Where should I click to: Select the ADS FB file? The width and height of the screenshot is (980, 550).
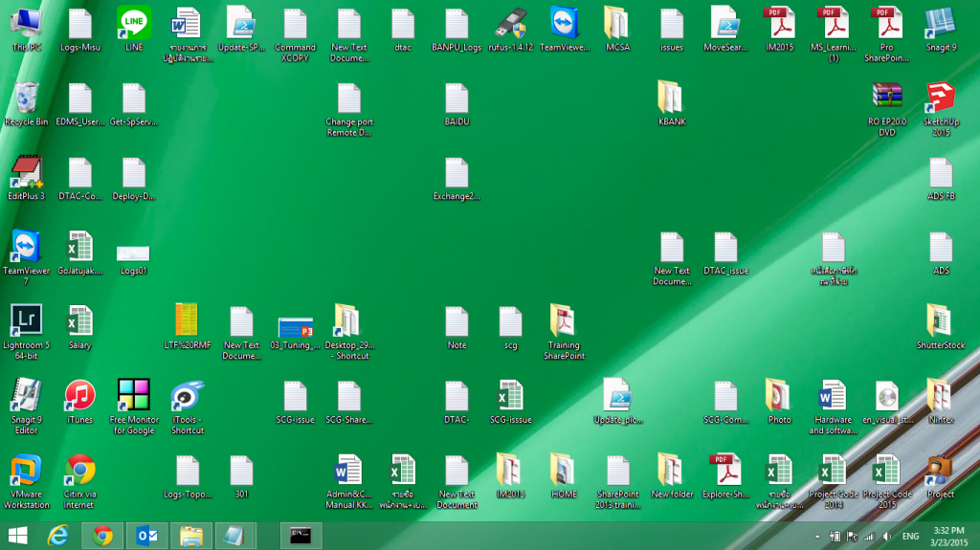941,178
